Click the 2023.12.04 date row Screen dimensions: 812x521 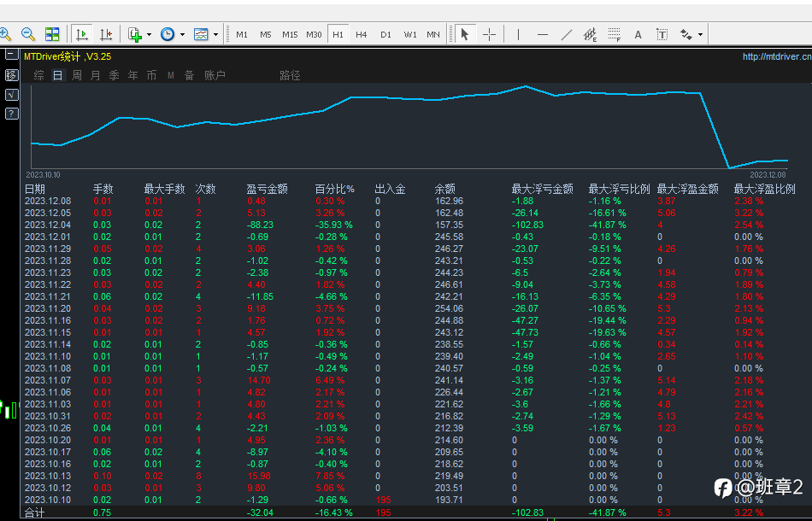(48, 225)
